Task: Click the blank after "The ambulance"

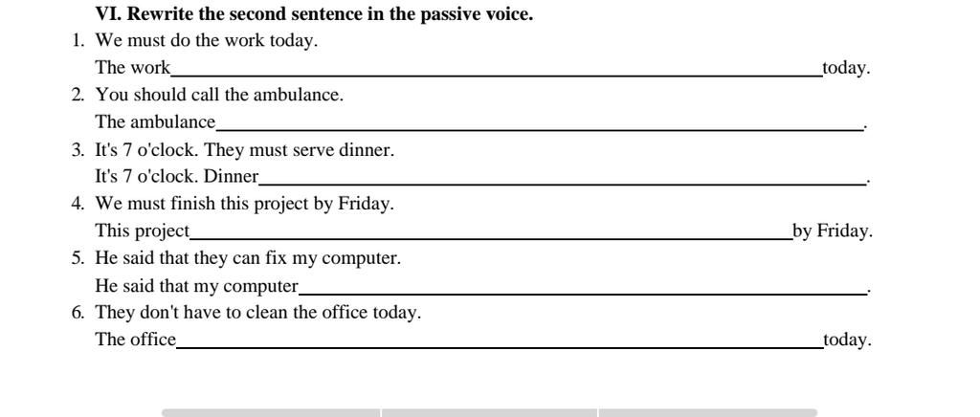Action: pyautogui.click(x=539, y=123)
